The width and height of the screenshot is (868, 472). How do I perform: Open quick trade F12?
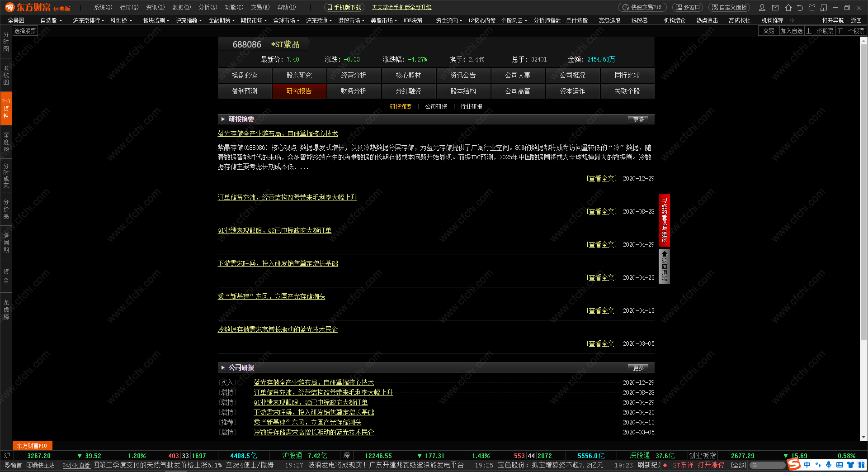click(642, 7)
